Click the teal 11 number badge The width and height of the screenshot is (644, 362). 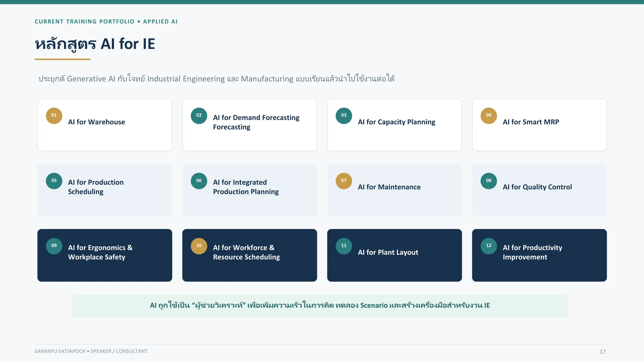[344, 246]
